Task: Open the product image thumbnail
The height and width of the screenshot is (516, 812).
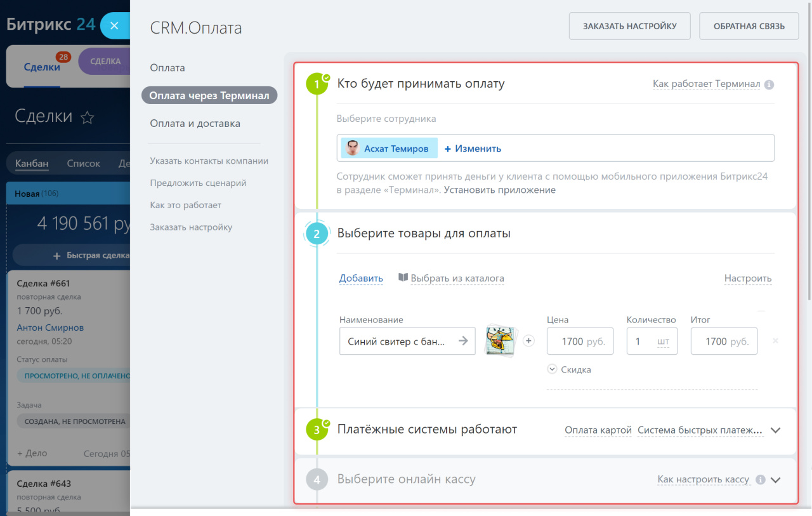Action: [502, 341]
